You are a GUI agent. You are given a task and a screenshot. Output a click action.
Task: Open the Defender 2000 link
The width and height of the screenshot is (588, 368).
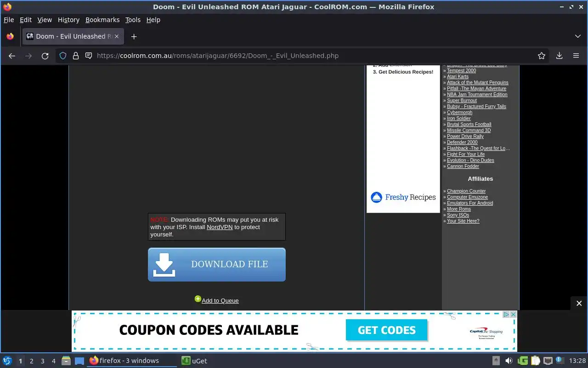pyautogui.click(x=462, y=143)
